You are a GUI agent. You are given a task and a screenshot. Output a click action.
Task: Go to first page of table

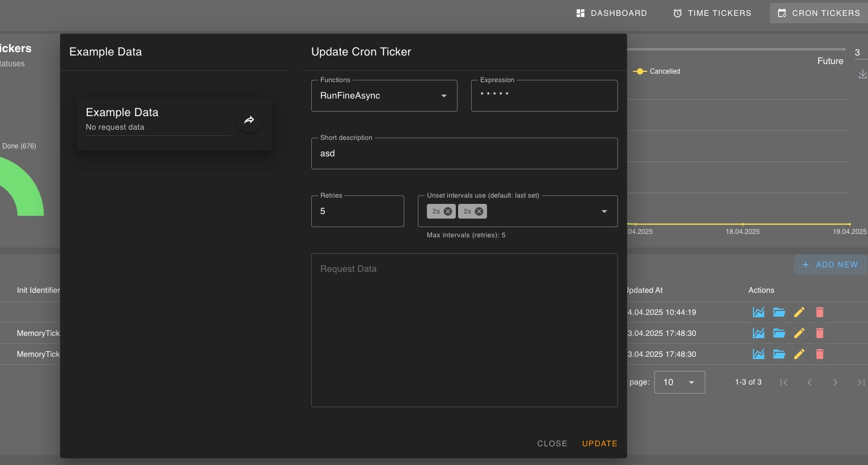coord(784,382)
